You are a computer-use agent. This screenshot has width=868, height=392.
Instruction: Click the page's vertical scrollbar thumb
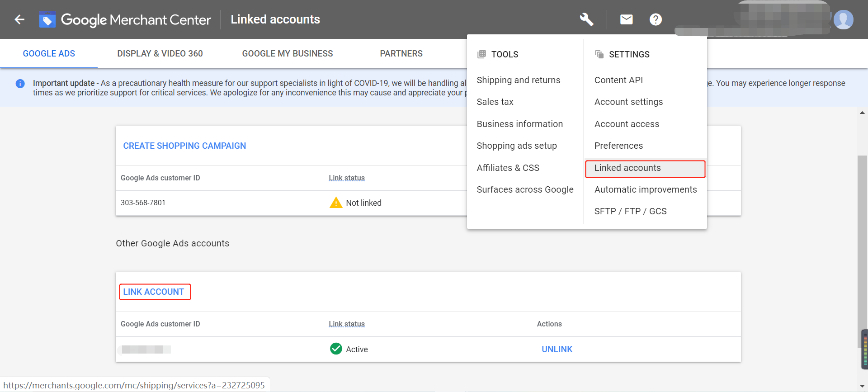coord(862,251)
